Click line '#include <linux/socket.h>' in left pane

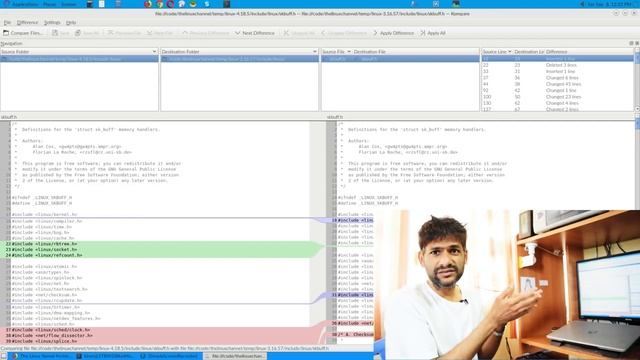[44, 249]
